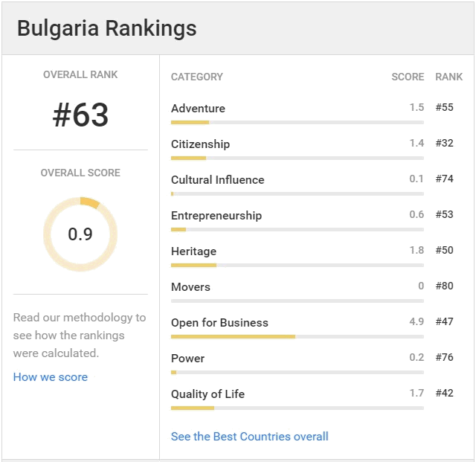The width and height of the screenshot is (476, 462).
Task: Select the Movers category label
Action: [x=190, y=287]
